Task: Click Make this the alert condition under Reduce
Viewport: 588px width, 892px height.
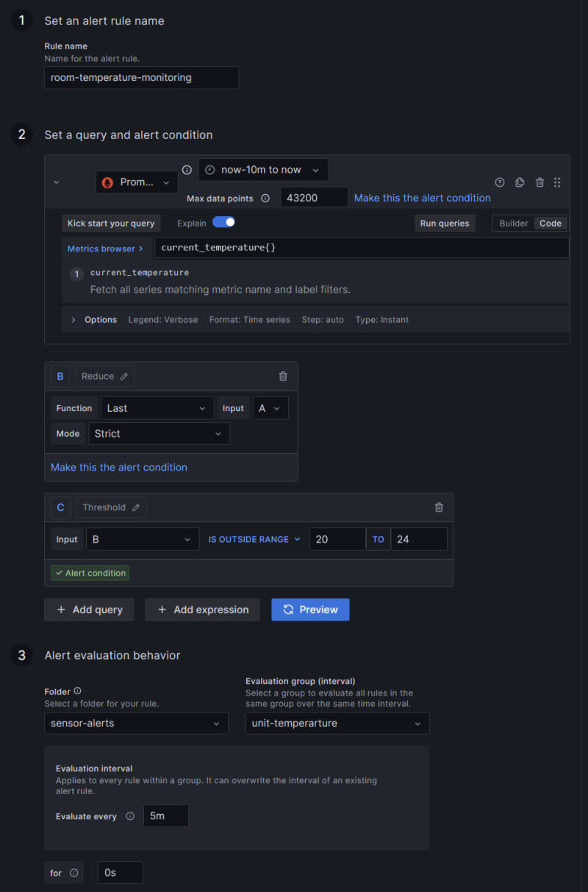Action: 119,468
